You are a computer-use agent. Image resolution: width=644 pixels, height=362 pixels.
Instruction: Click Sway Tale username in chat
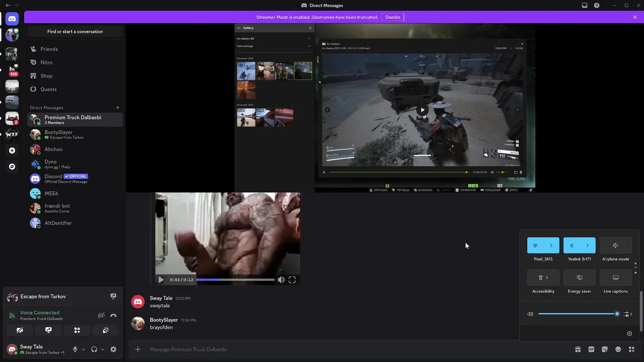[161, 298]
